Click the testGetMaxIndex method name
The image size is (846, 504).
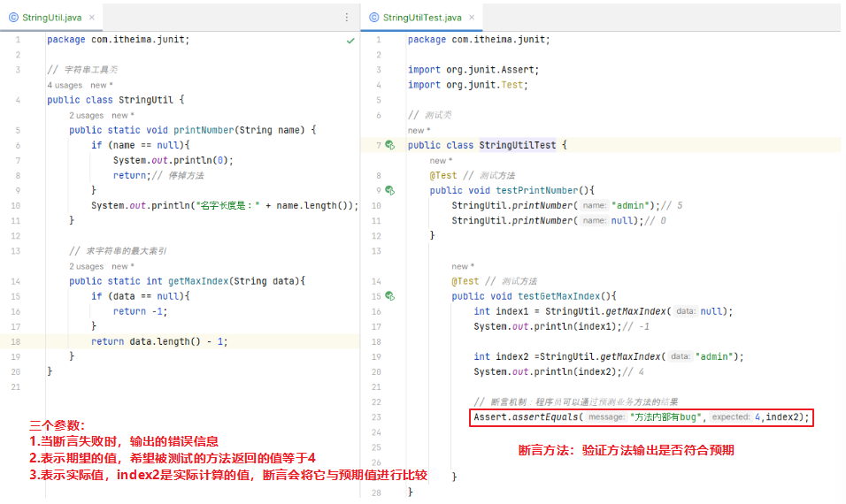click(559, 296)
